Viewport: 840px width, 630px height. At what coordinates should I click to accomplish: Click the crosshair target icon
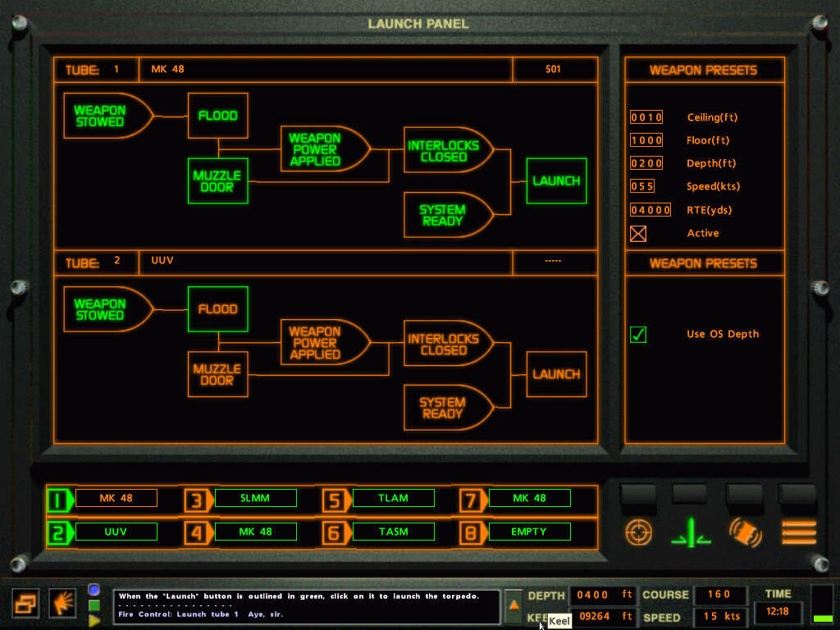pos(637,532)
